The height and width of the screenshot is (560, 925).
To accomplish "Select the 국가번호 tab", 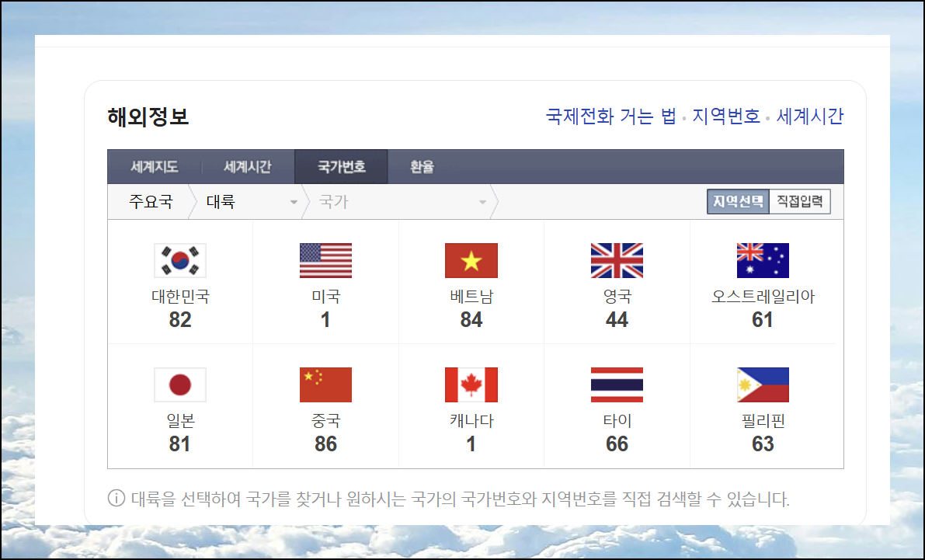I will coord(341,167).
